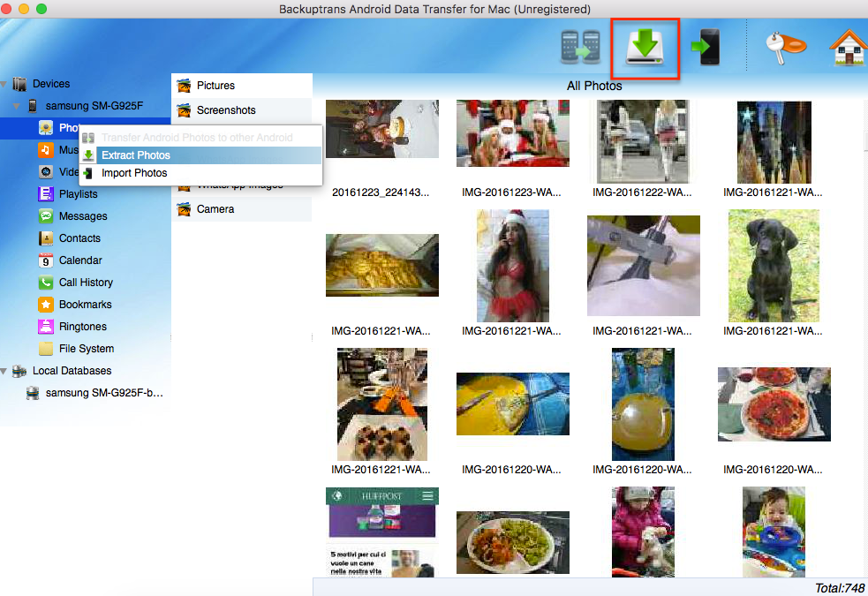Click the file name 20161223_224143...
This screenshot has width=868, height=596.
tap(381, 192)
